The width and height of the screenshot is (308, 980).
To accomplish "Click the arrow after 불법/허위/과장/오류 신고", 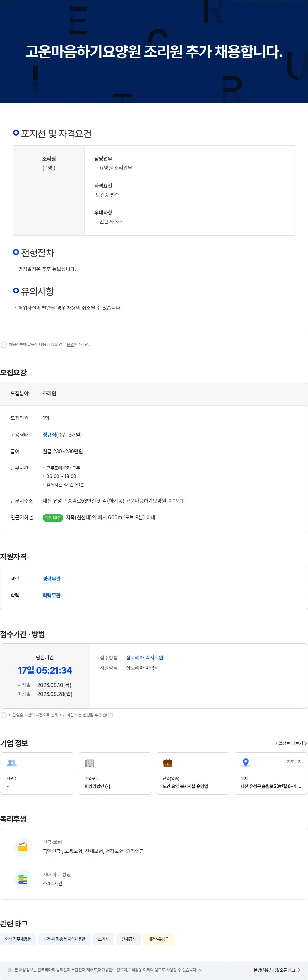I will pos(299,970).
